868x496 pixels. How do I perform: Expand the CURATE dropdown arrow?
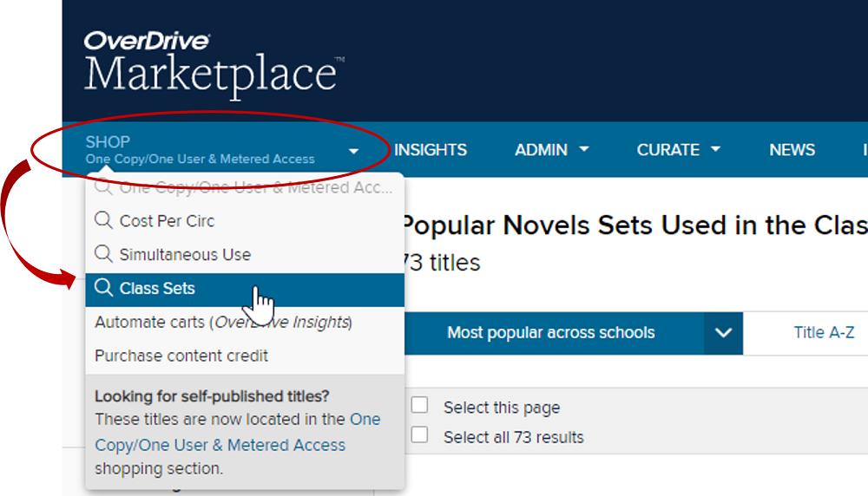716,149
